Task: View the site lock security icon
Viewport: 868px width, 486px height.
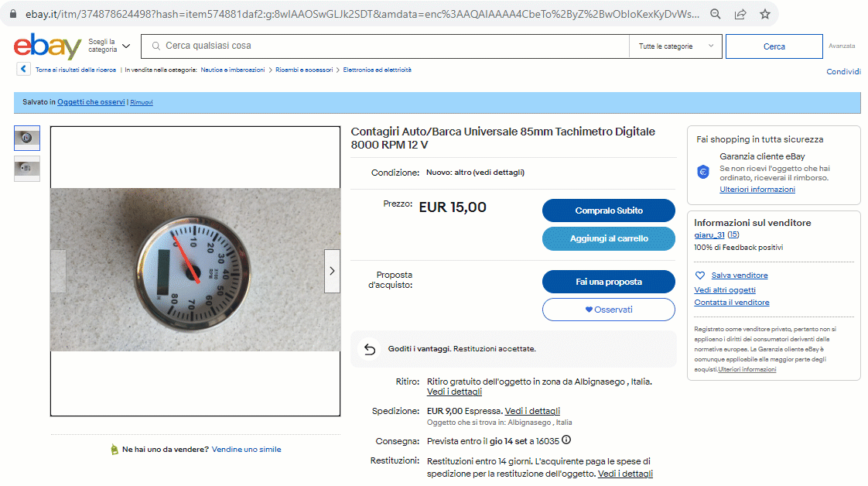Action: pyautogui.click(x=13, y=14)
